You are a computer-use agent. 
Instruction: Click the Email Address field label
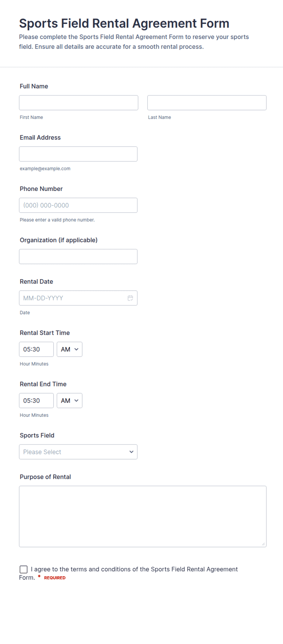pos(40,137)
